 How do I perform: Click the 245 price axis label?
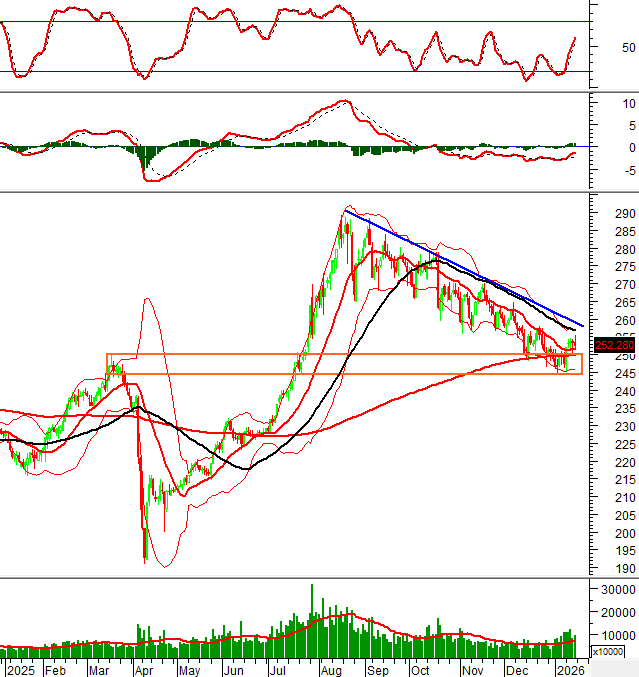625,373
